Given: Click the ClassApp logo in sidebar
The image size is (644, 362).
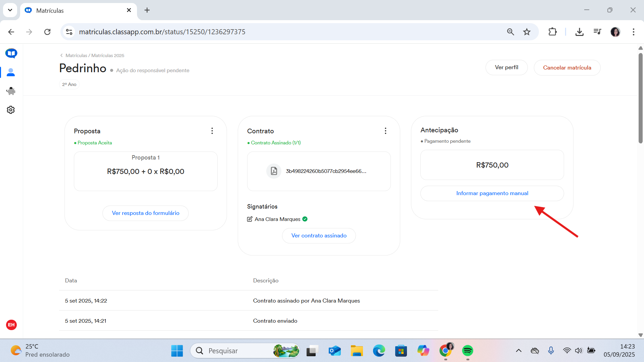Looking at the screenshot, I should [x=11, y=53].
